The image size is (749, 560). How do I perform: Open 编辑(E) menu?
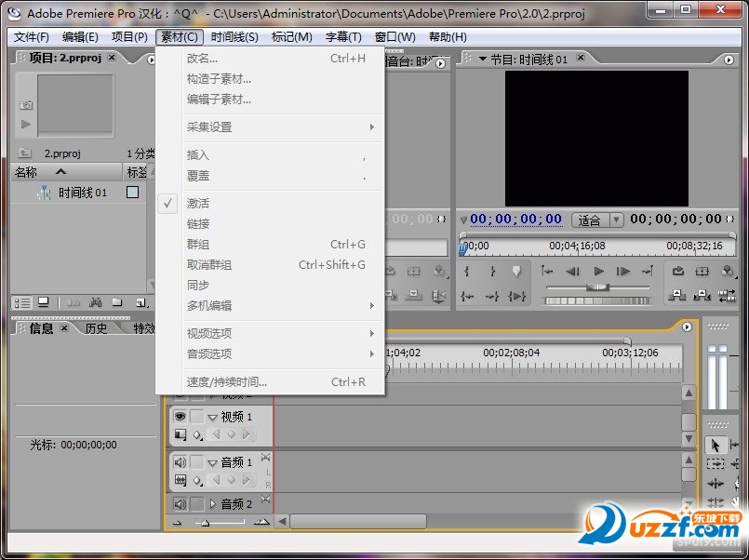[80, 37]
